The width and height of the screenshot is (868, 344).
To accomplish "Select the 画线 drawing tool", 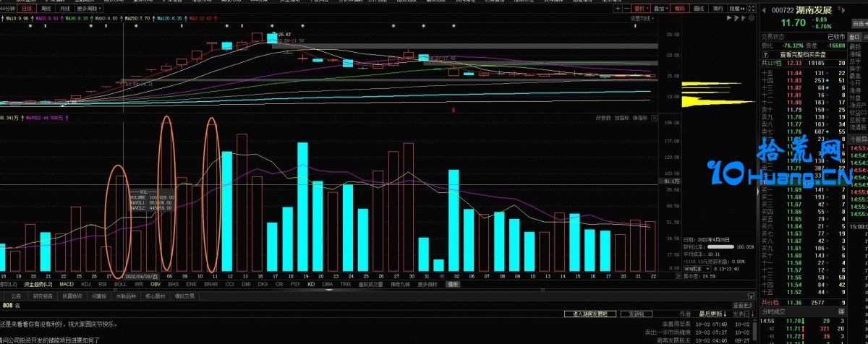I will (x=699, y=9).
